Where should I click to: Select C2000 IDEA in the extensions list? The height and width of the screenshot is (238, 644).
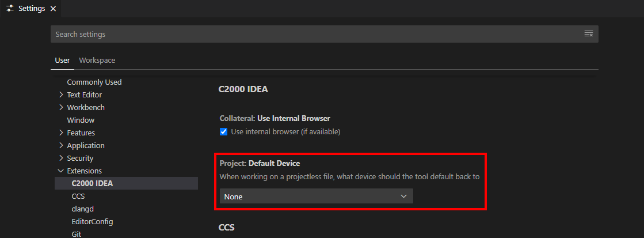click(x=92, y=184)
